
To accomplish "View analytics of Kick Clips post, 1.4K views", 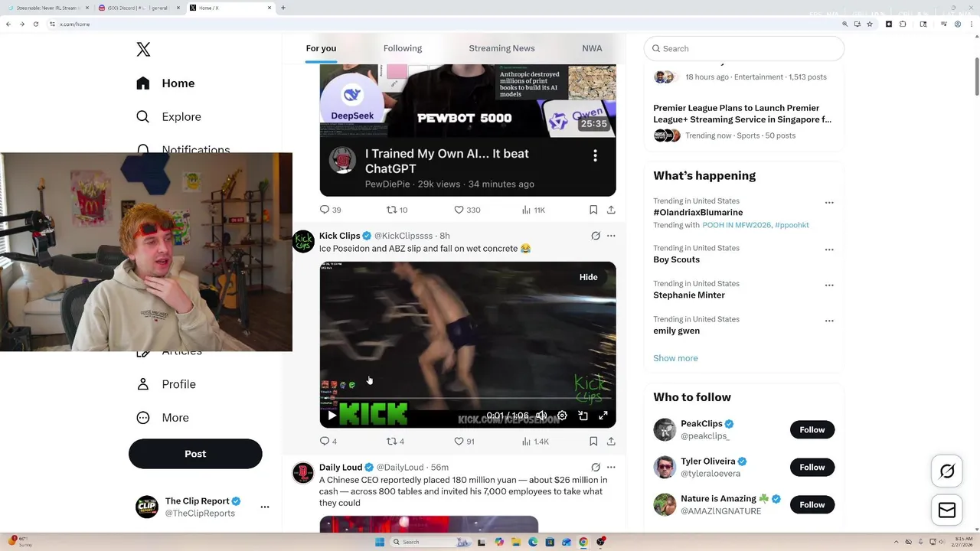I will tap(535, 442).
